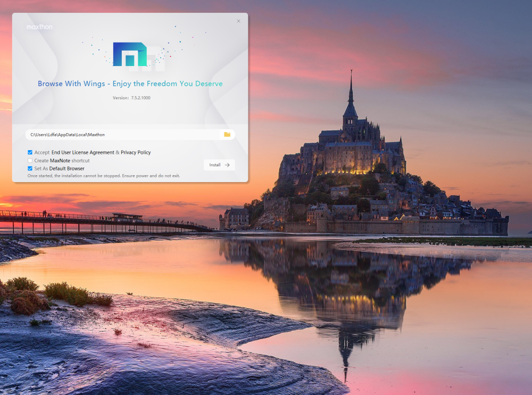Click the 'Accept' label word
The height and width of the screenshot is (395, 532).
[42, 152]
